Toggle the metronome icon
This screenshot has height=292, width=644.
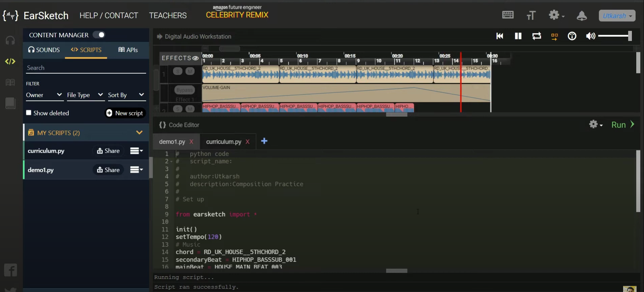[572, 36]
